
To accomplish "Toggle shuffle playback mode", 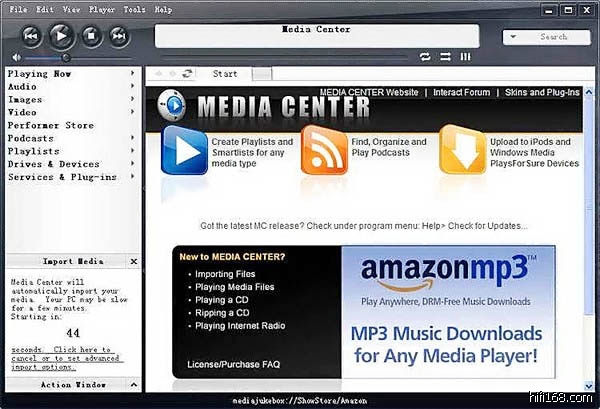I will point(445,57).
